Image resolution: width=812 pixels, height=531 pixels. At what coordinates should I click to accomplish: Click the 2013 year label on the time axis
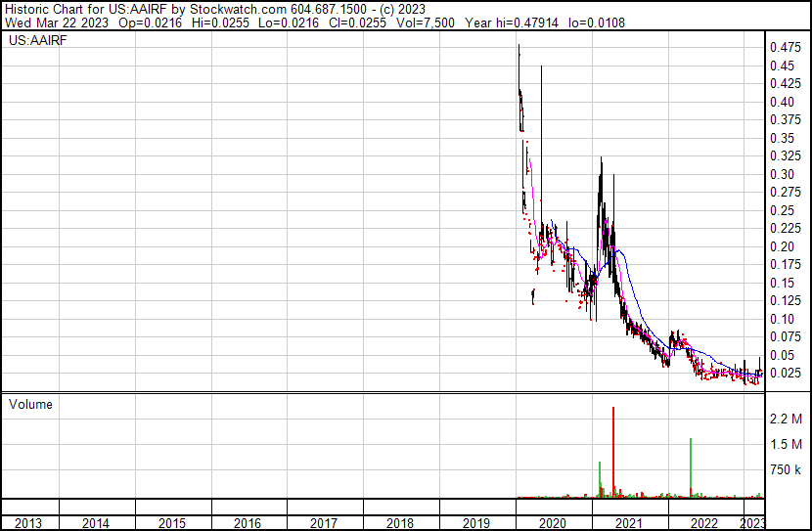coord(29,523)
